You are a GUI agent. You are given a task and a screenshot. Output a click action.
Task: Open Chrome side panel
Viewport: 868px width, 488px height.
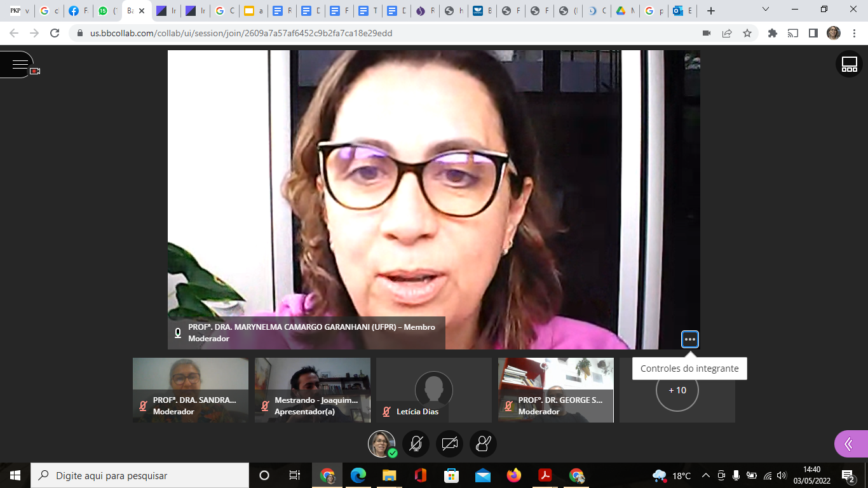813,33
